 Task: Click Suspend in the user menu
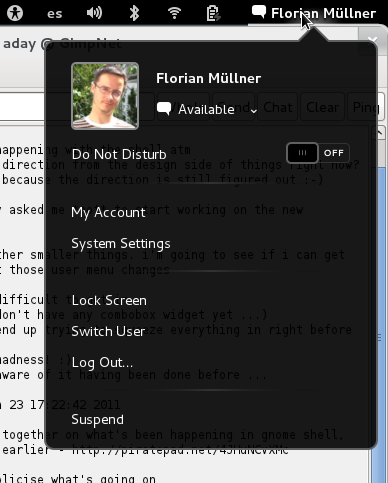point(97,419)
